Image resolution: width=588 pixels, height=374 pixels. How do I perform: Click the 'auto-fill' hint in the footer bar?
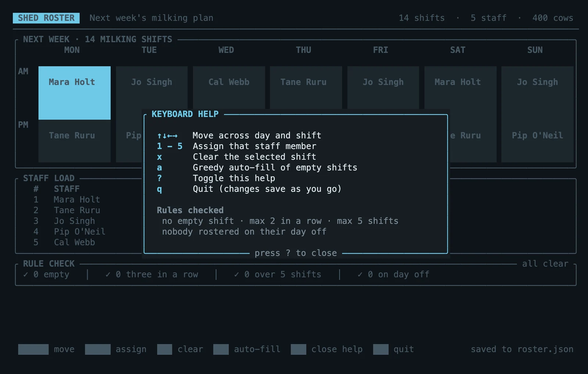coord(247,349)
